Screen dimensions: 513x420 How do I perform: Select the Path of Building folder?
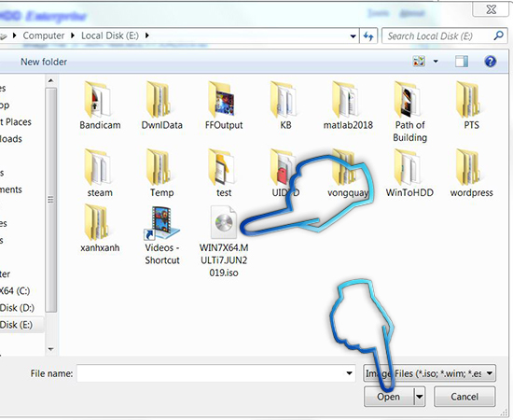click(409, 111)
